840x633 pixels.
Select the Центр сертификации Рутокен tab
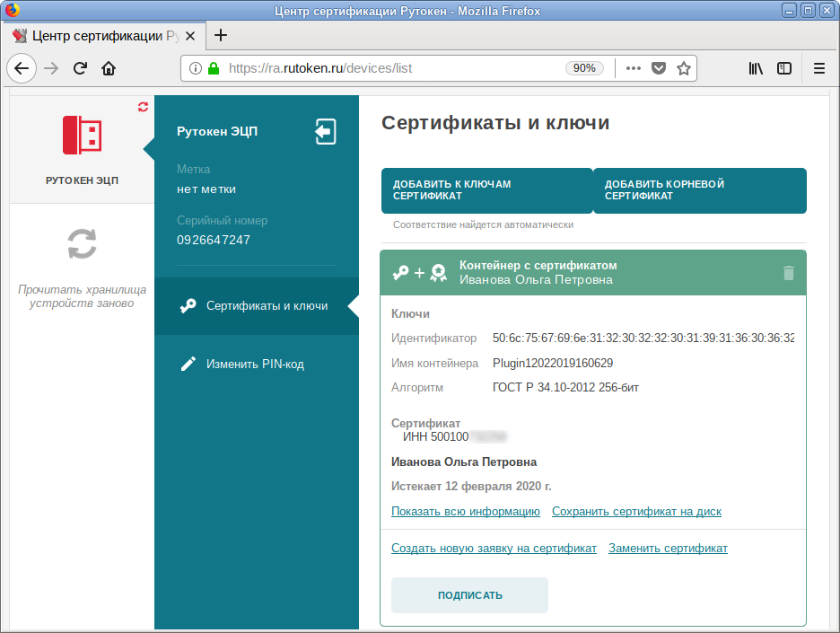(103, 36)
